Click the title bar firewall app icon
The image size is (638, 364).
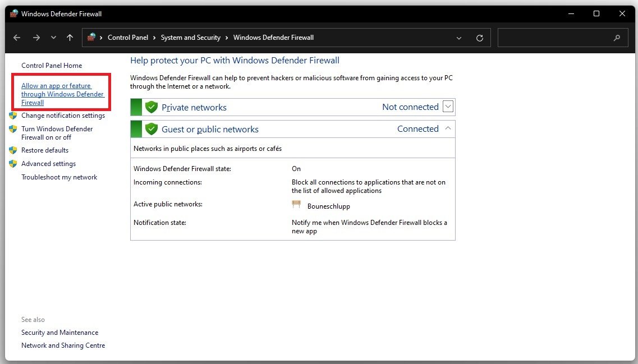(14, 13)
